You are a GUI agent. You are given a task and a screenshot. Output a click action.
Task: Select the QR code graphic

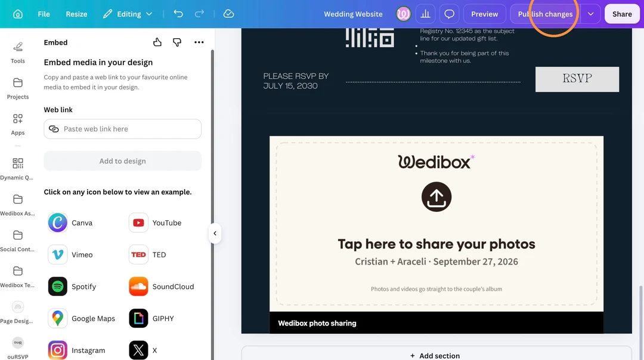coord(370,38)
